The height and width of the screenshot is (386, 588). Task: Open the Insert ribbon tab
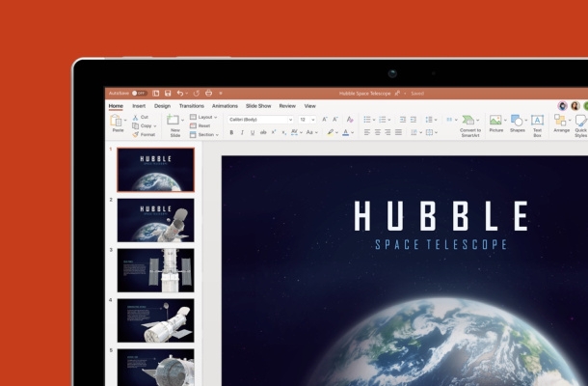click(139, 106)
